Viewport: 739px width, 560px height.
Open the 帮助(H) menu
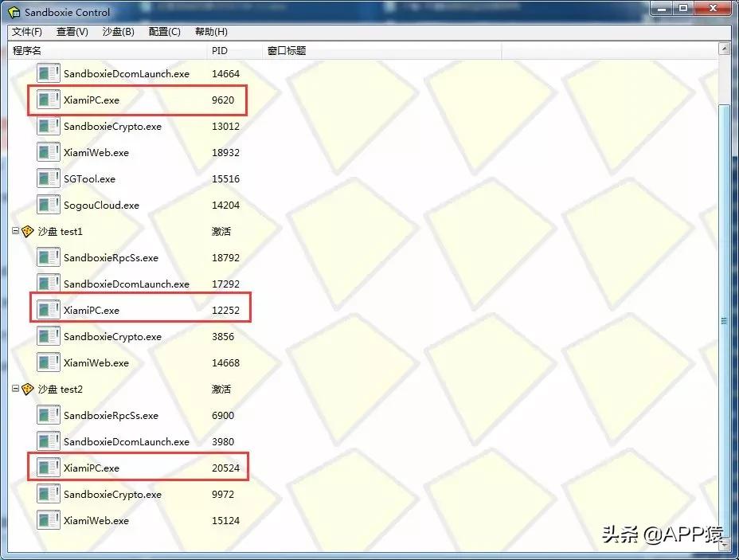(x=209, y=32)
